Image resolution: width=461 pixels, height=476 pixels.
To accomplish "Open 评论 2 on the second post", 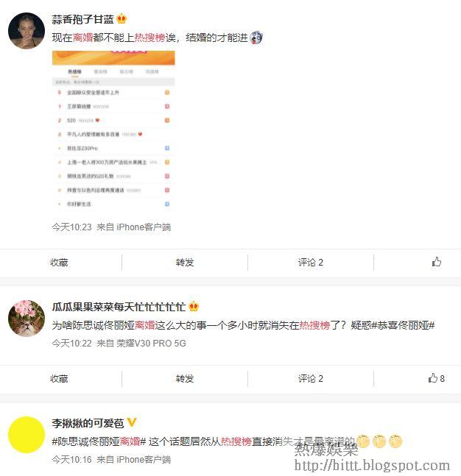I will point(311,379).
